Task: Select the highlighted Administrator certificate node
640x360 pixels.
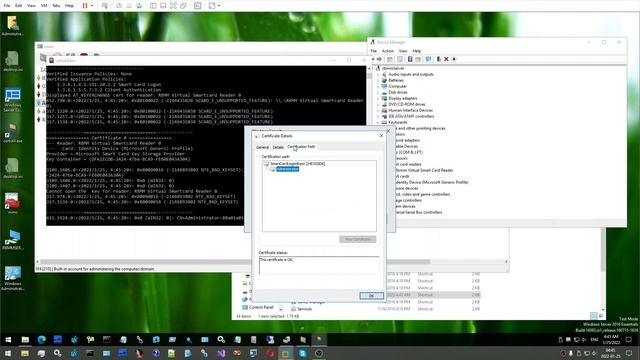Action: pyautogui.click(x=287, y=169)
